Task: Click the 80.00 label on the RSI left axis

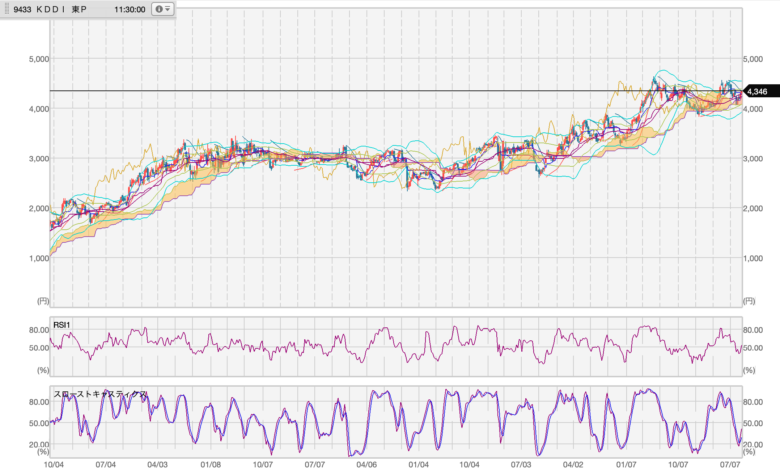Action: click(x=38, y=329)
